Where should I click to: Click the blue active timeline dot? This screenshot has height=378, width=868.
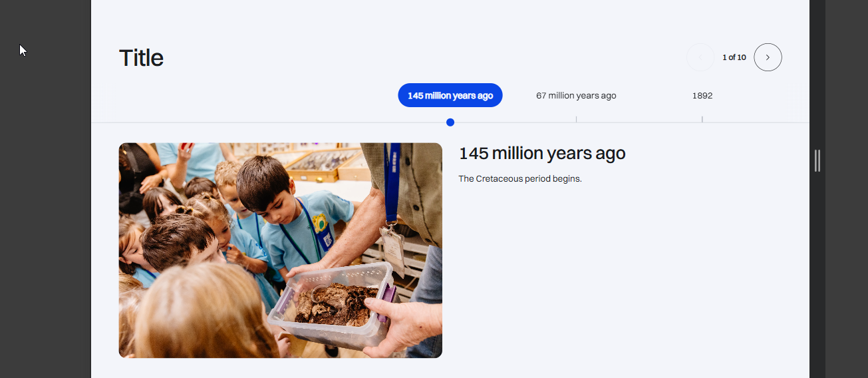point(450,122)
